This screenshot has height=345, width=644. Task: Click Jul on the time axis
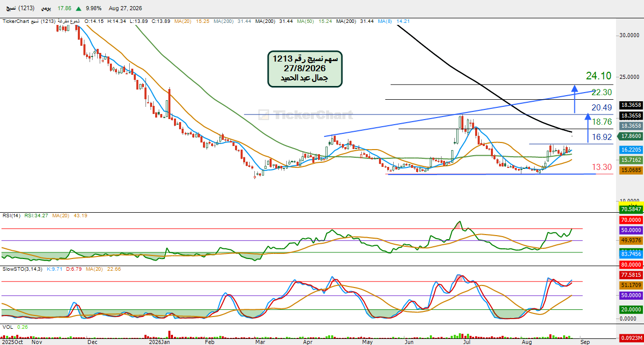click(466, 342)
